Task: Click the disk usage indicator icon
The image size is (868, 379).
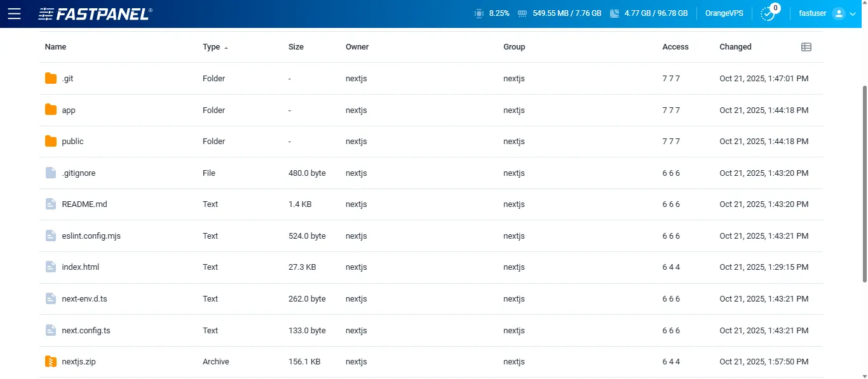Action: coord(614,13)
